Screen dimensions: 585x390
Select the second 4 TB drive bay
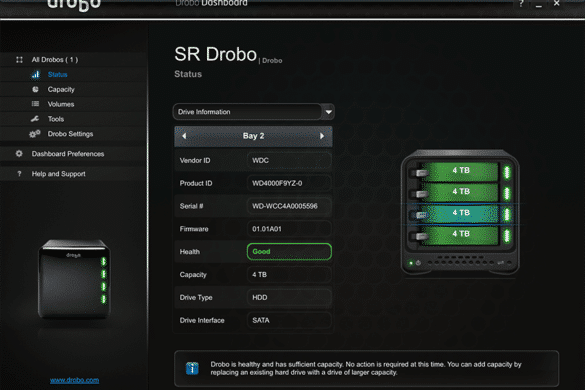460,192
